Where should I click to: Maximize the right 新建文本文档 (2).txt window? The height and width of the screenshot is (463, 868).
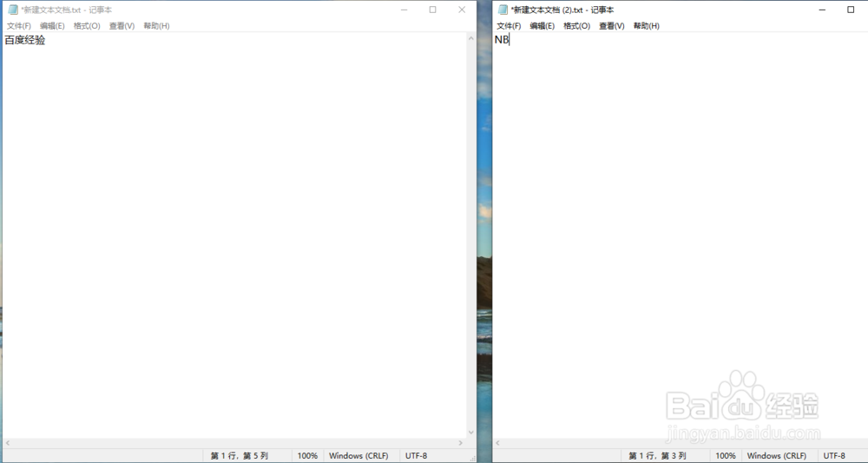click(x=851, y=10)
